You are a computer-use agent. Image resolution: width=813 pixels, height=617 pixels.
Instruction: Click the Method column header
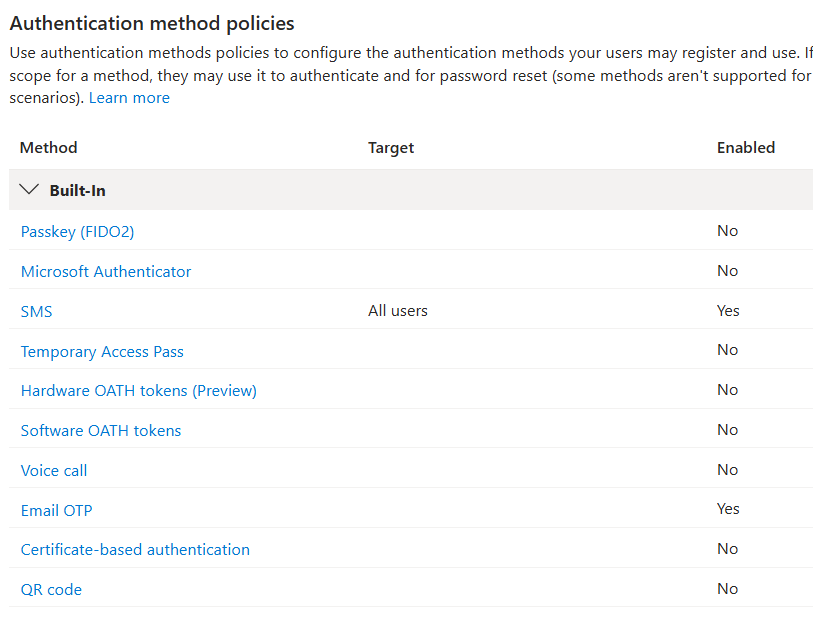(48, 148)
